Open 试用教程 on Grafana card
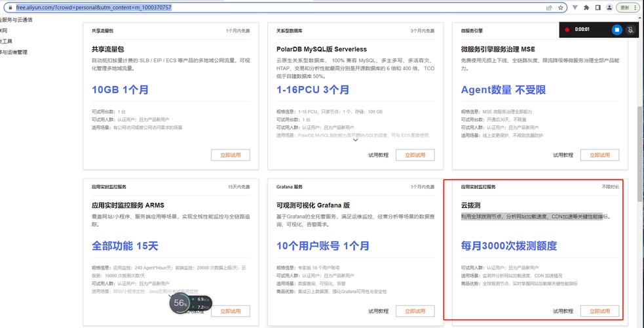This screenshot has height=328, width=644. click(378, 311)
